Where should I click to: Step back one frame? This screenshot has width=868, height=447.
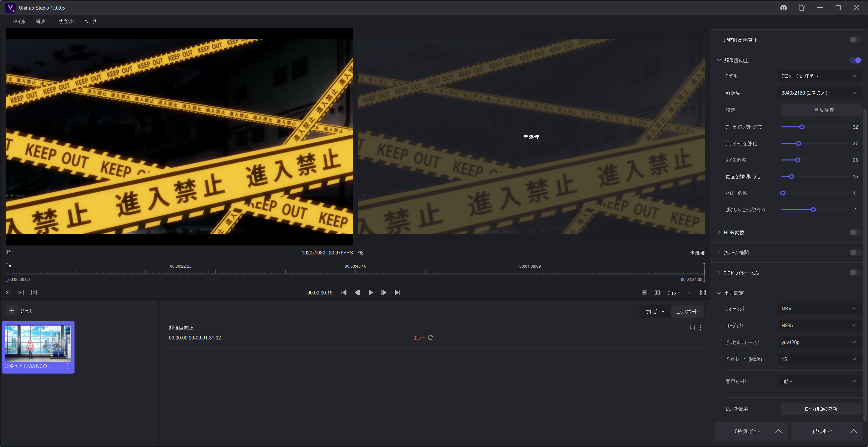coord(357,292)
